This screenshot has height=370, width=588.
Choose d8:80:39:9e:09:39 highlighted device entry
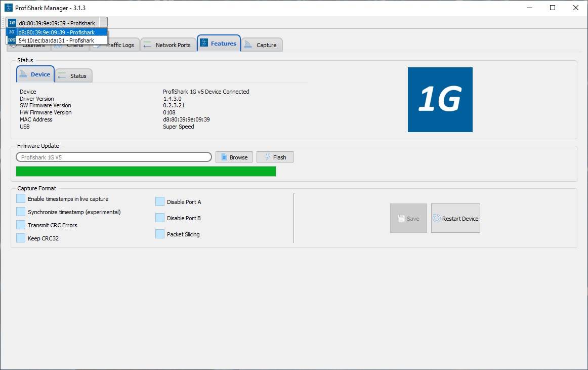coord(56,32)
